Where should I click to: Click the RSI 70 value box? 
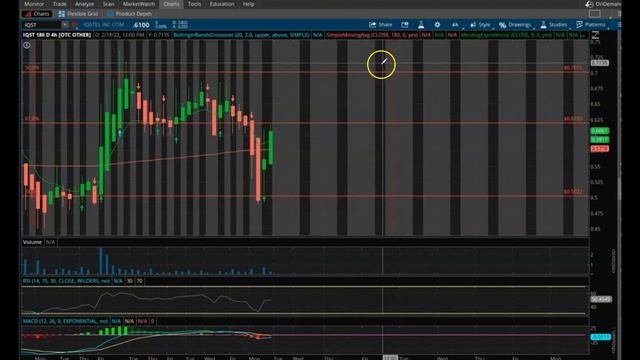point(140,281)
